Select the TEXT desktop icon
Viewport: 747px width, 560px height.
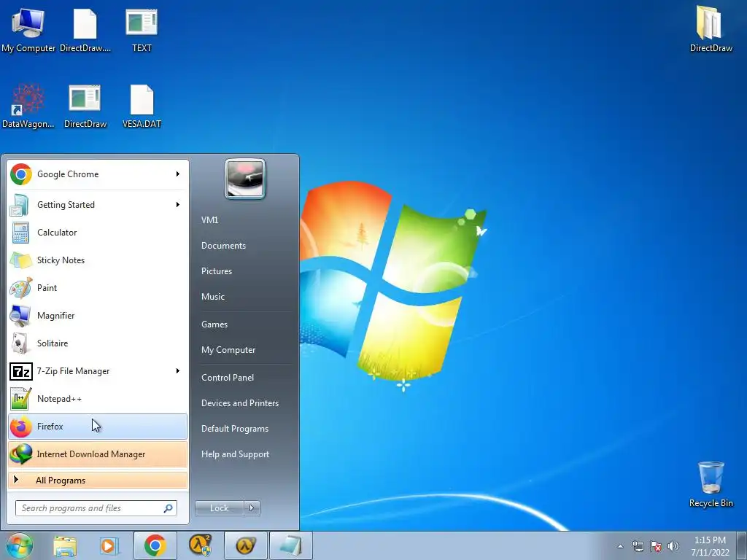pos(142,31)
